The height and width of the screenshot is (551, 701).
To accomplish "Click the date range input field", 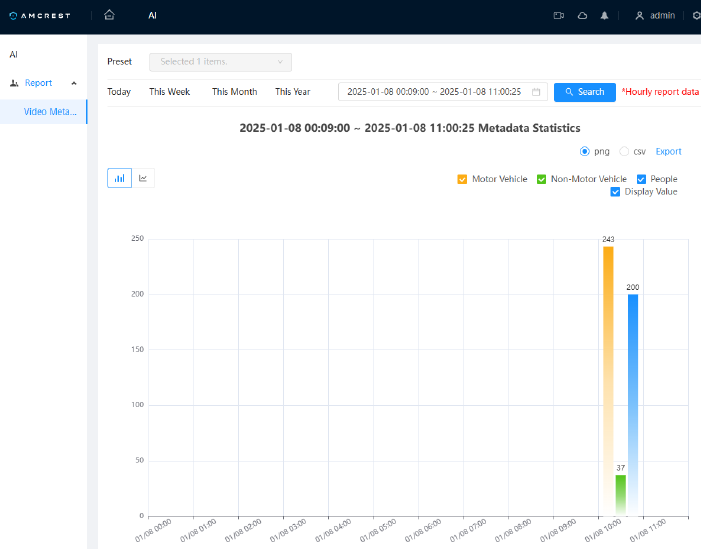I will tap(443, 92).
